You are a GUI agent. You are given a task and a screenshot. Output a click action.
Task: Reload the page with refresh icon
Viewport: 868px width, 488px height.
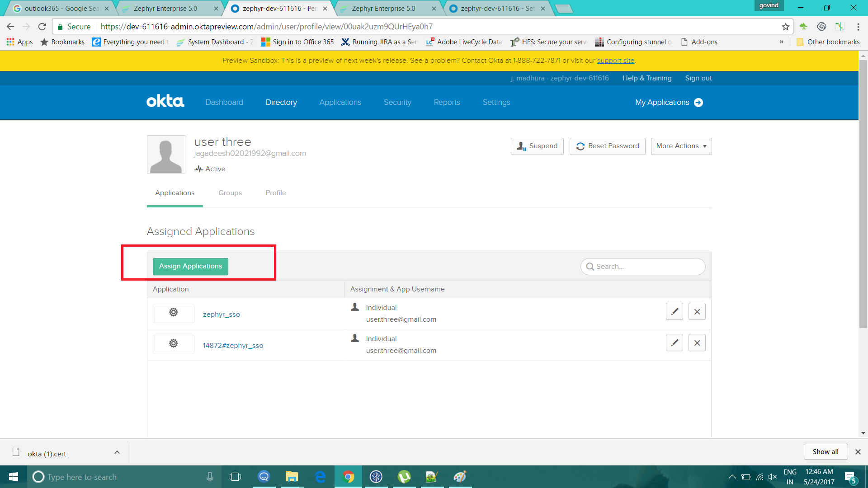42,27
